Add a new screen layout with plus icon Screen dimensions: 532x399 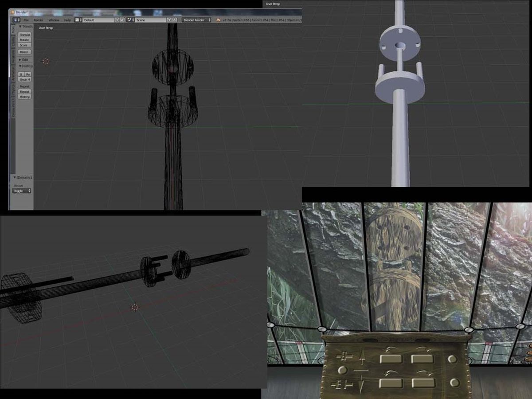click(x=117, y=20)
